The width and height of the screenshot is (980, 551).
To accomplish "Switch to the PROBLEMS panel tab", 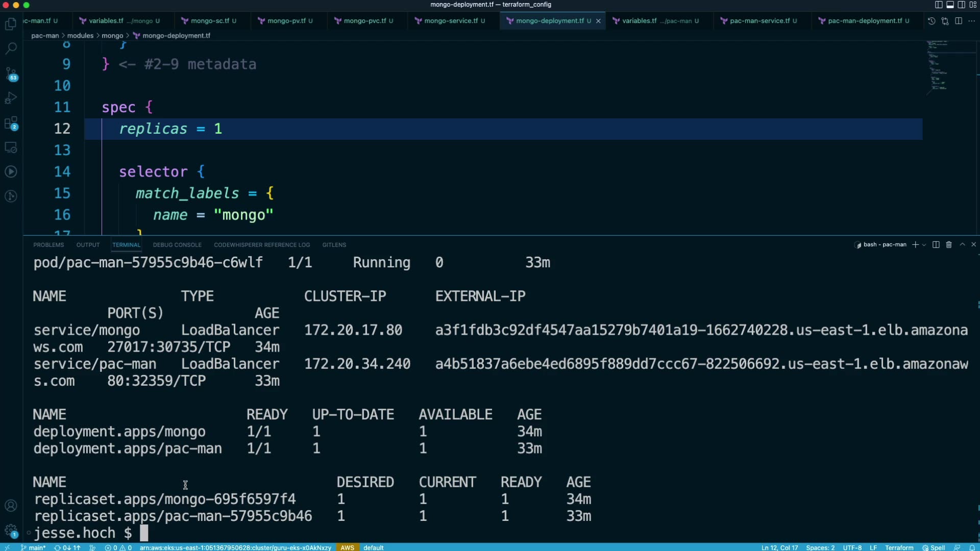I will [x=48, y=245].
